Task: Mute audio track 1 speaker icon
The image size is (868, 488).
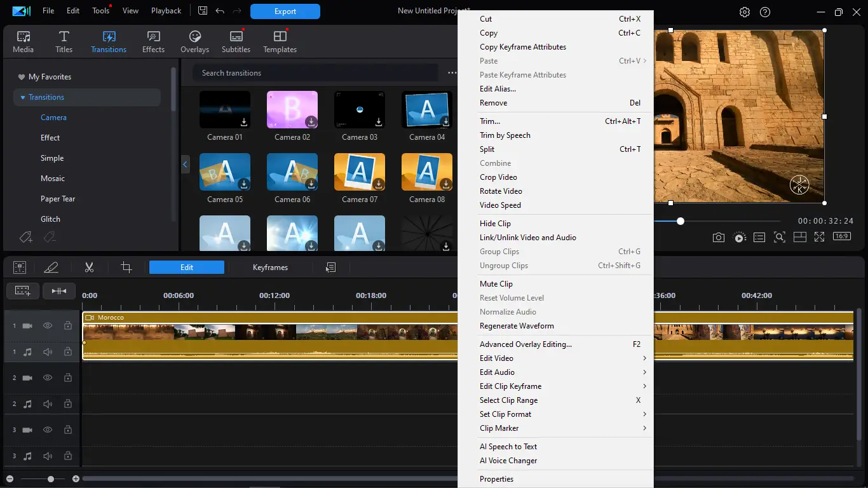Action: (48, 351)
